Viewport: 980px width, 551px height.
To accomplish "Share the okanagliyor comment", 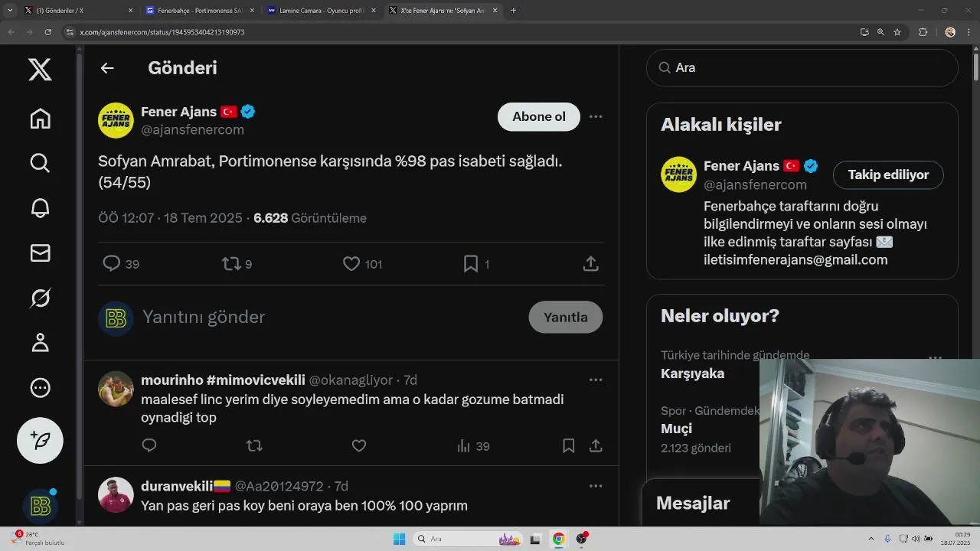I will coord(596,445).
